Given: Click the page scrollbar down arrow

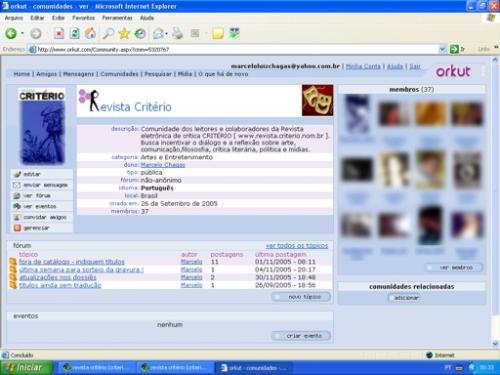Looking at the screenshot, I should click(x=495, y=344).
